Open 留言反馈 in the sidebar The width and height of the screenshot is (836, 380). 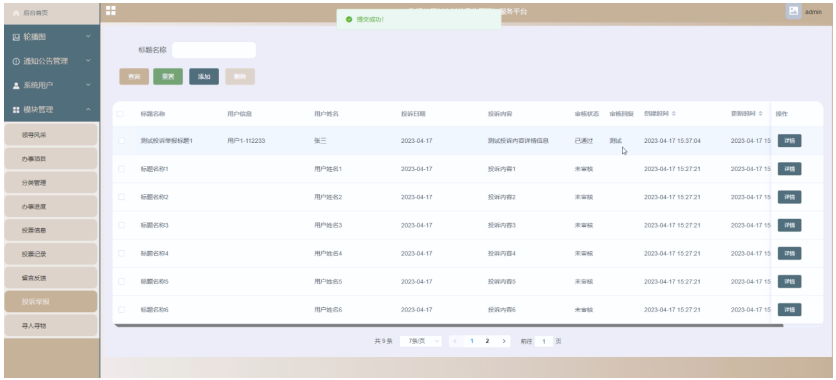click(x=51, y=278)
